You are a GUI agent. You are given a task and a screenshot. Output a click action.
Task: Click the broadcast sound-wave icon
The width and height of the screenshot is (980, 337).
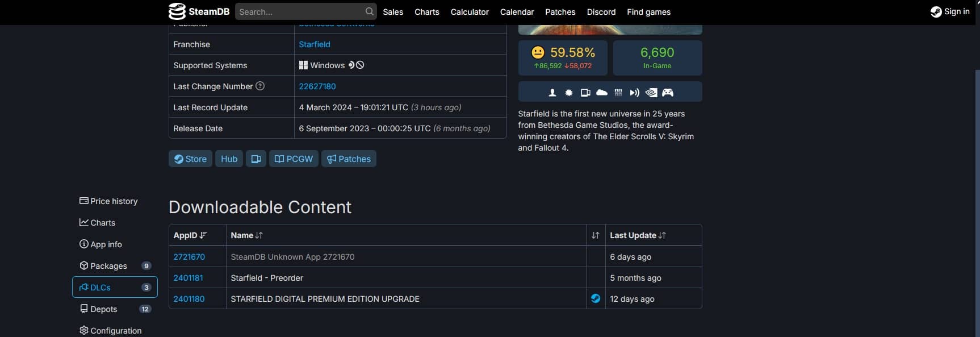tap(635, 93)
